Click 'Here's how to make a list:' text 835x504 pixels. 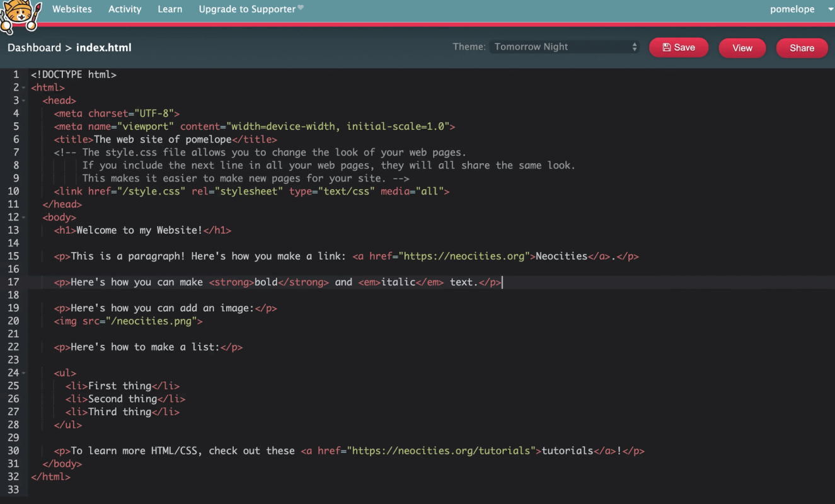(146, 347)
